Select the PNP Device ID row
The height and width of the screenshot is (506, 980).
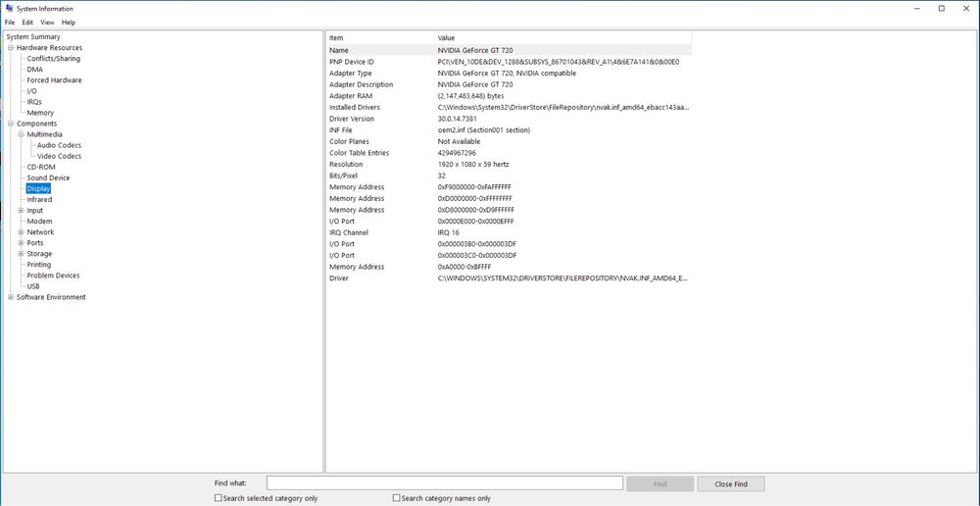510,62
